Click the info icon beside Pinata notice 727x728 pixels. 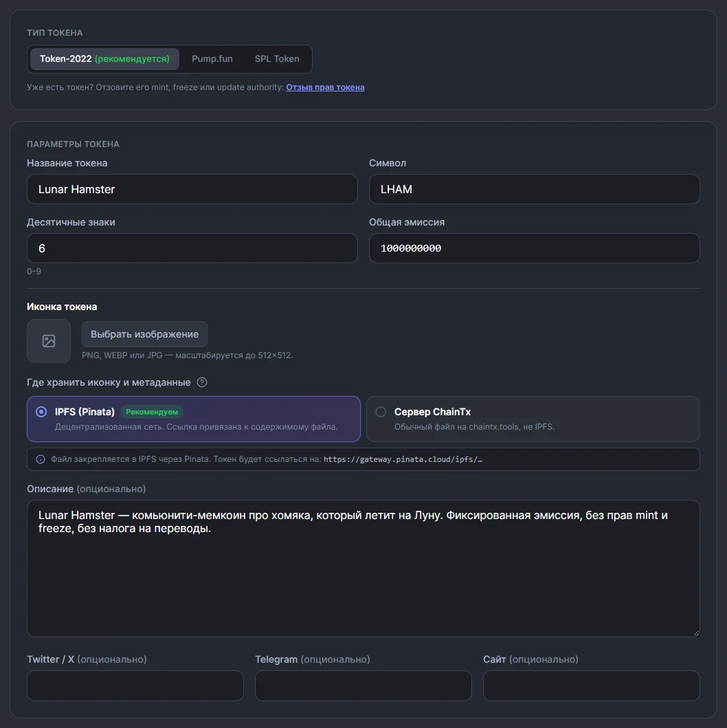[41, 459]
